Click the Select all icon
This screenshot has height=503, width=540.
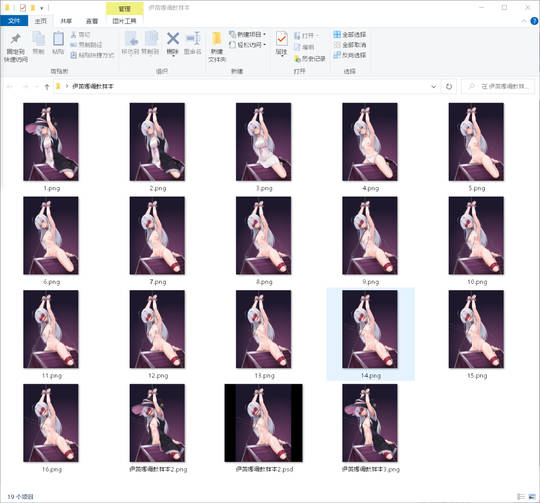pyautogui.click(x=337, y=34)
